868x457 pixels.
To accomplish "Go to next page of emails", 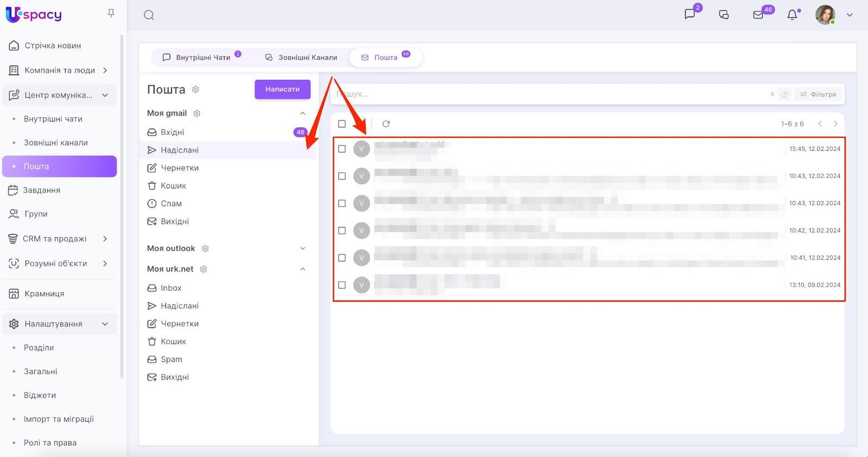I will coord(835,124).
